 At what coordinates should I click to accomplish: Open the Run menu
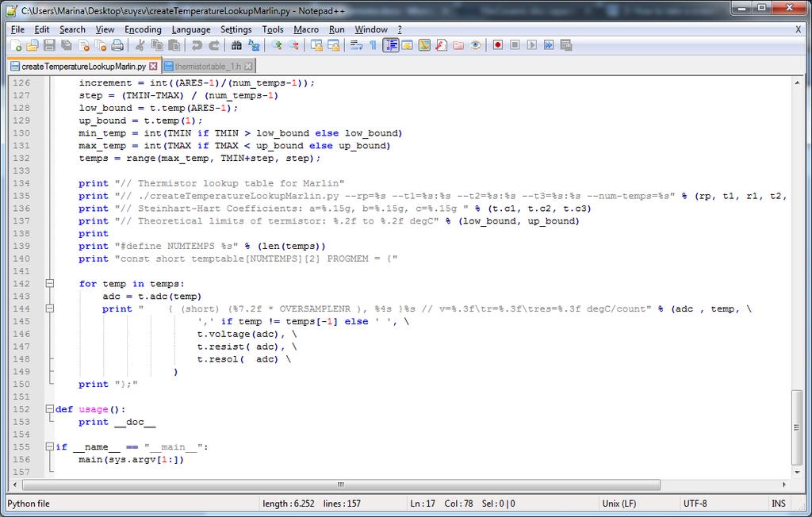(x=336, y=29)
